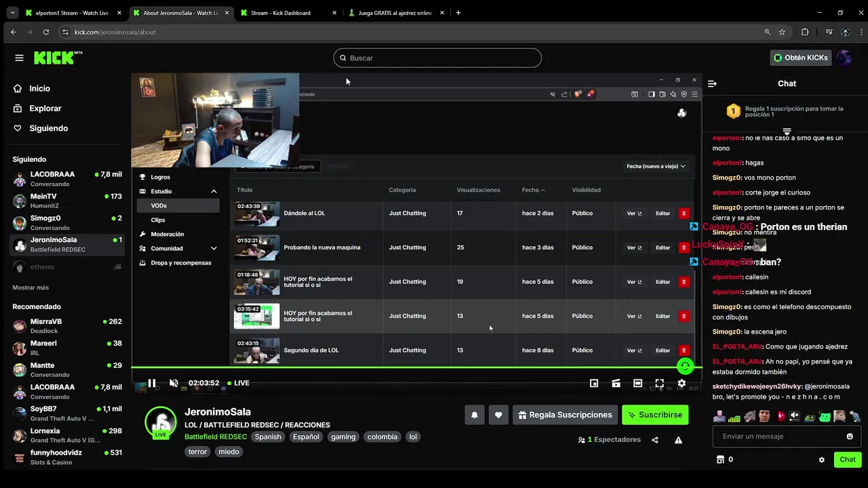
Task: Go to Kick home via logo
Action: pyautogui.click(x=58, y=58)
